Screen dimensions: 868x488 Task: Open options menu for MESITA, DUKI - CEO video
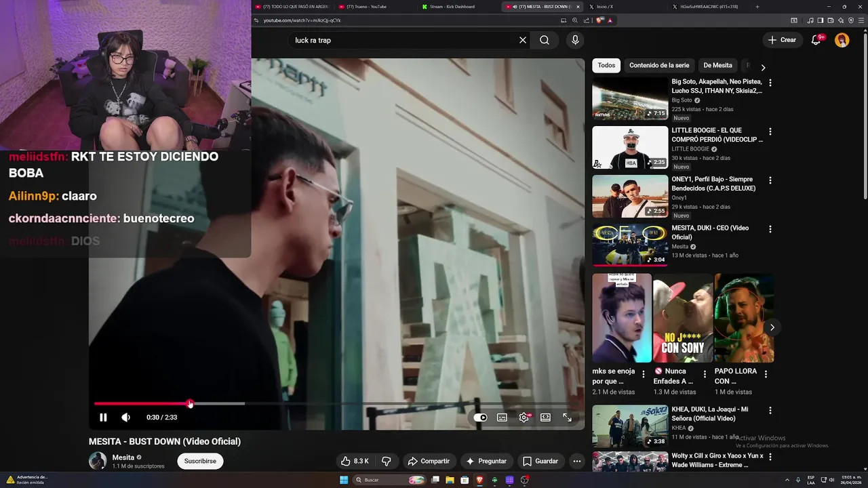coord(770,229)
